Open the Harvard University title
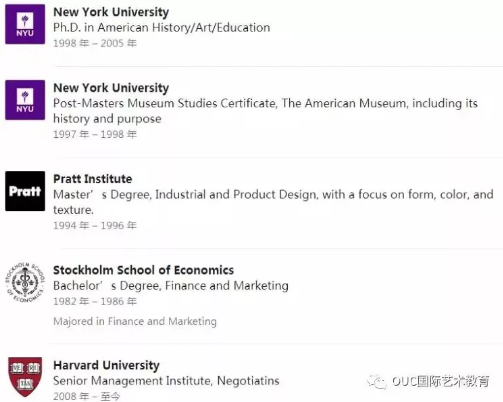This screenshot has height=402, width=503. pos(106,365)
